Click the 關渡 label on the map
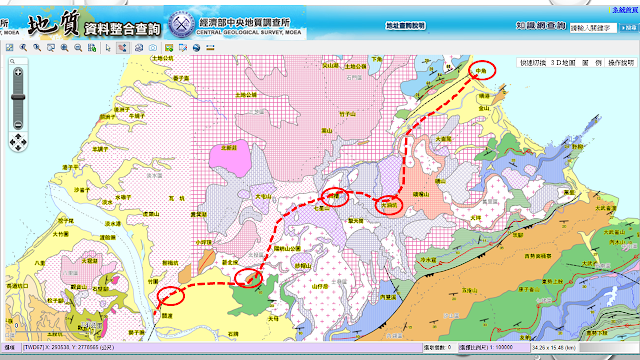 (x=167, y=316)
